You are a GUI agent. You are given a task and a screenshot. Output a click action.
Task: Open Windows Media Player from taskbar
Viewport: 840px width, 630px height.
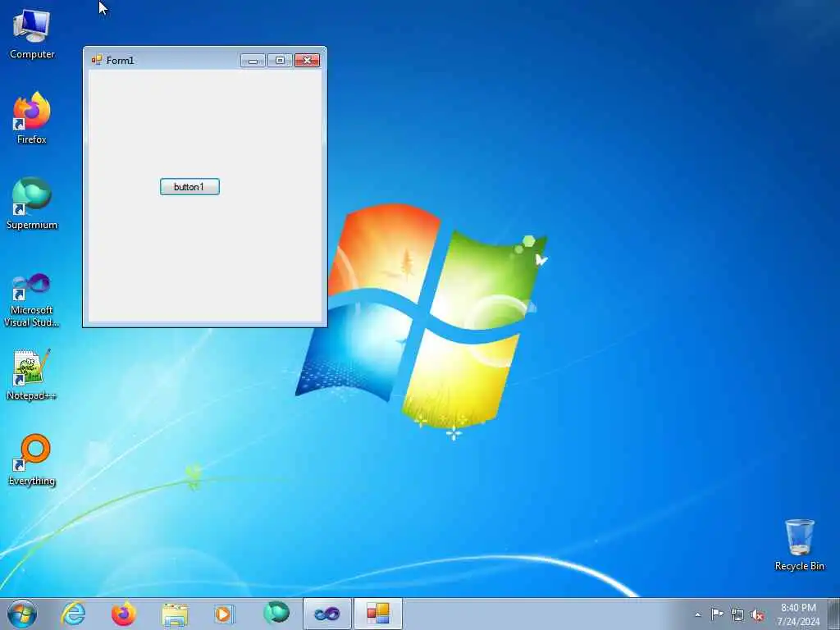tap(225, 614)
